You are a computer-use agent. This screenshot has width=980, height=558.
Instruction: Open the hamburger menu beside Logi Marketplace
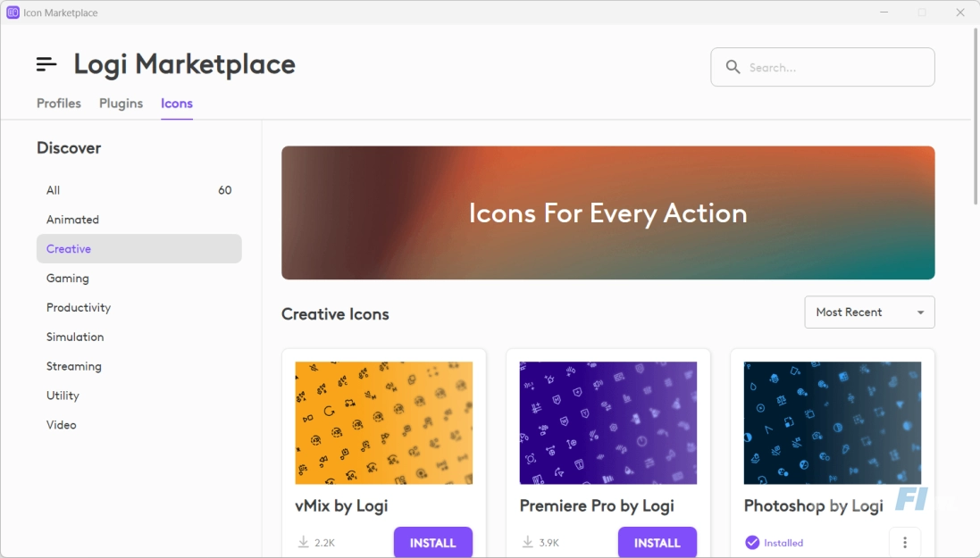[46, 63]
